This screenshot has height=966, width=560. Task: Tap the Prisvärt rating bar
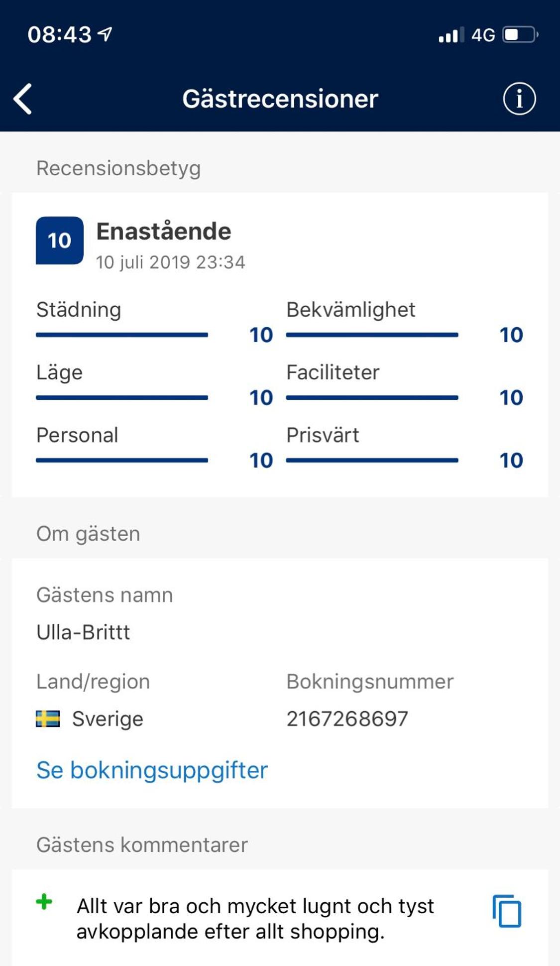[372, 461]
